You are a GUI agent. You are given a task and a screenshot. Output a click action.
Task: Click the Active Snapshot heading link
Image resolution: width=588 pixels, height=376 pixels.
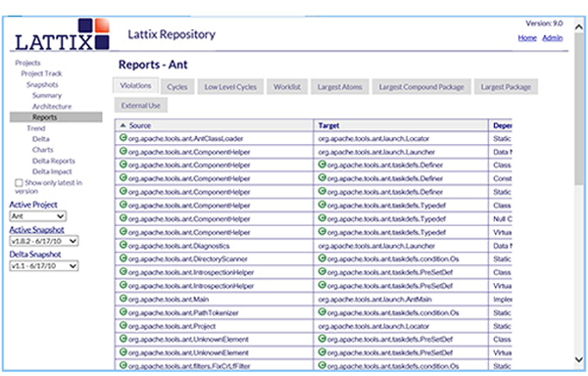tap(37, 229)
